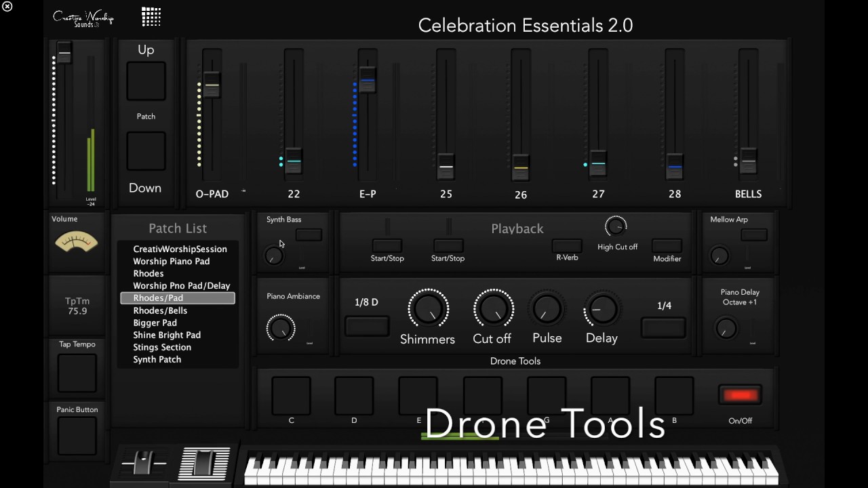Adjust the E-P channel fader
Image resolution: width=868 pixels, height=488 pixels.
pos(368,79)
